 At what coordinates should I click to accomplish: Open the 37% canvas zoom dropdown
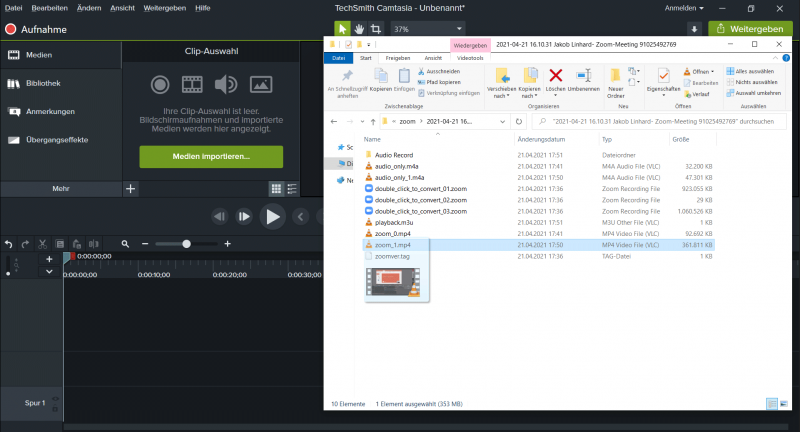pos(428,29)
